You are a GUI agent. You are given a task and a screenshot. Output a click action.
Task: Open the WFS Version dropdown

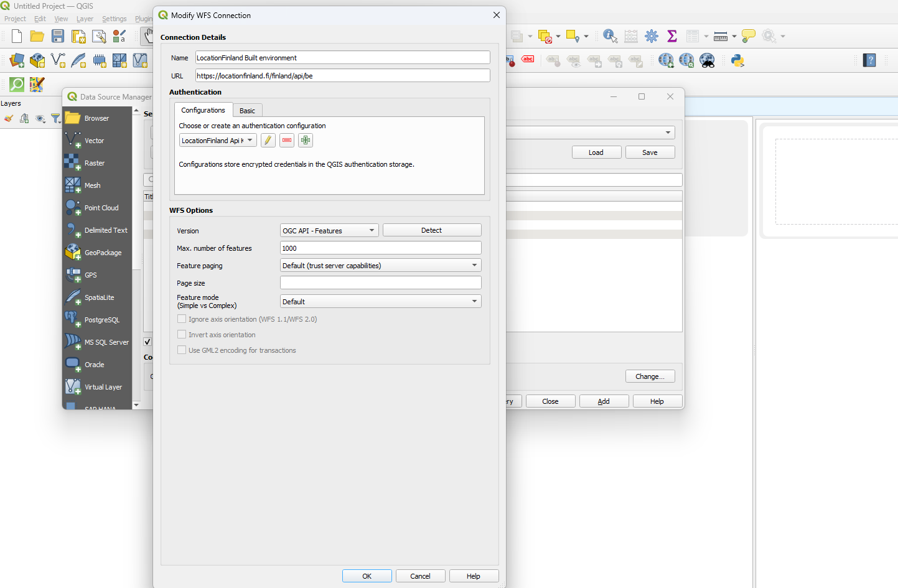pyautogui.click(x=329, y=230)
